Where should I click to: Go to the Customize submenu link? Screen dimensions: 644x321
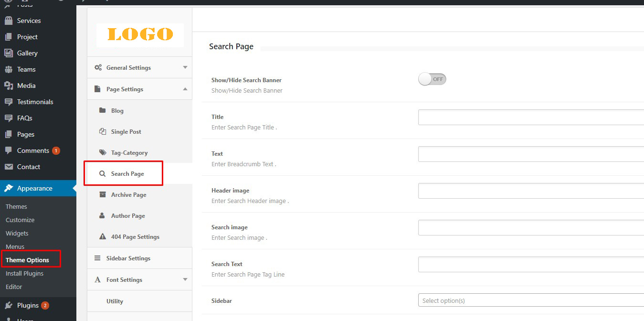click(x=20, y=220)
